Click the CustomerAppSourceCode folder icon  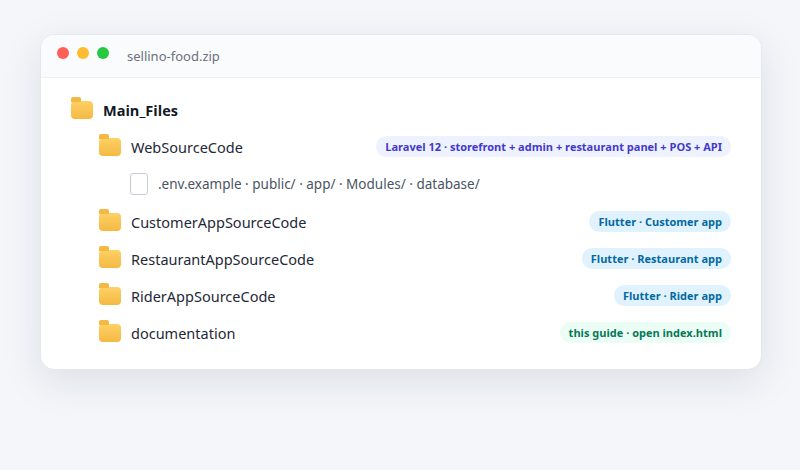[110, 220]
